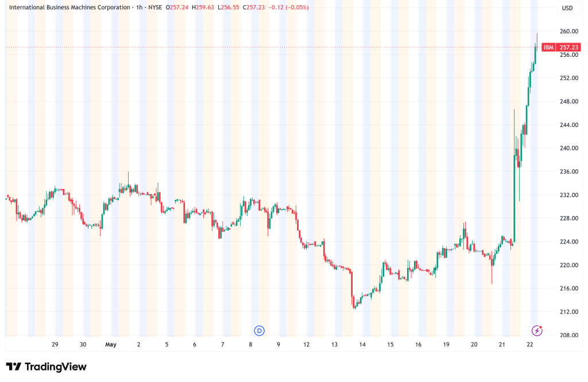Click the date label 22 on time axis

[x=530, y=345]
